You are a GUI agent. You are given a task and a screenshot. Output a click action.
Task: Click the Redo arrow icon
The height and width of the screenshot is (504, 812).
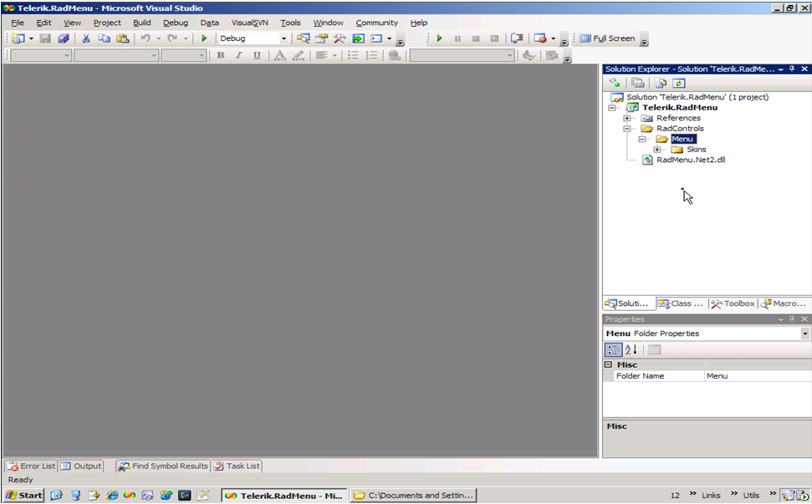(172, 38)
